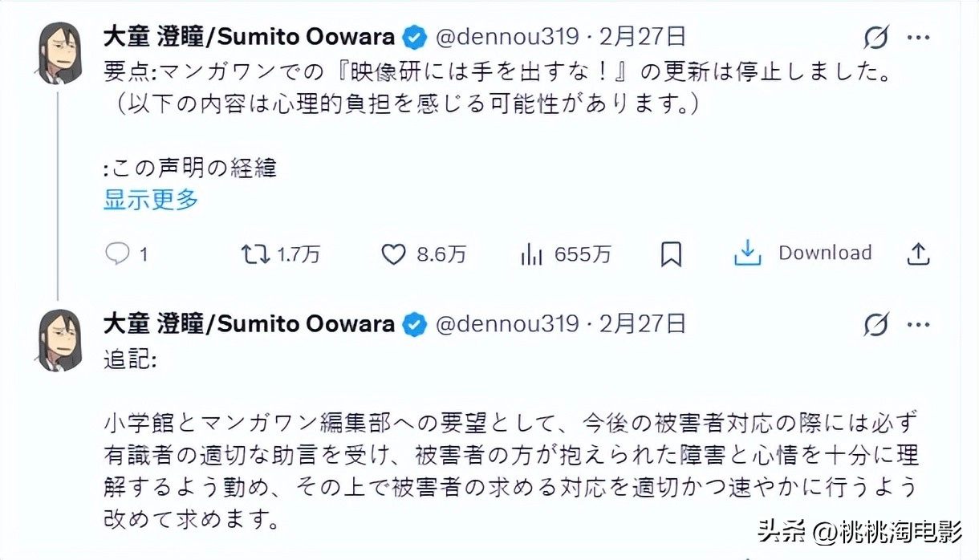Open the more options menu on first tweet
The image size is (979, 560).
pos(918,36)
